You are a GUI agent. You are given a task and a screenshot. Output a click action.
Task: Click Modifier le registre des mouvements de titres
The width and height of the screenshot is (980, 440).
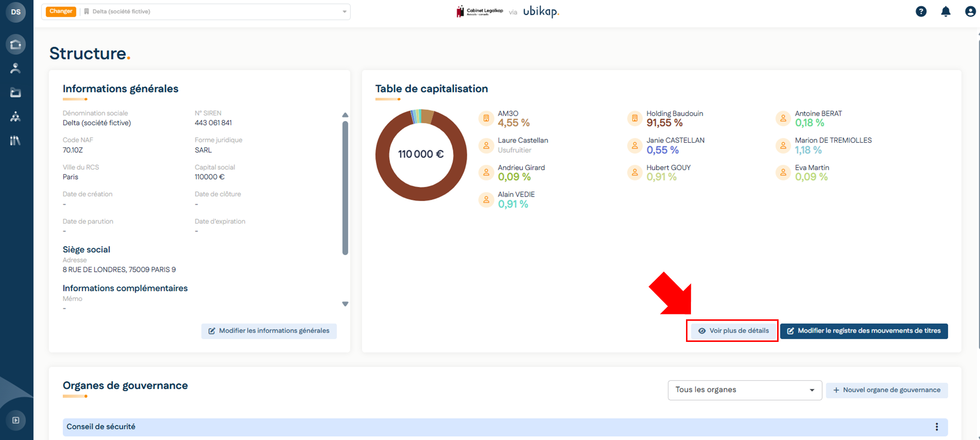864,331
